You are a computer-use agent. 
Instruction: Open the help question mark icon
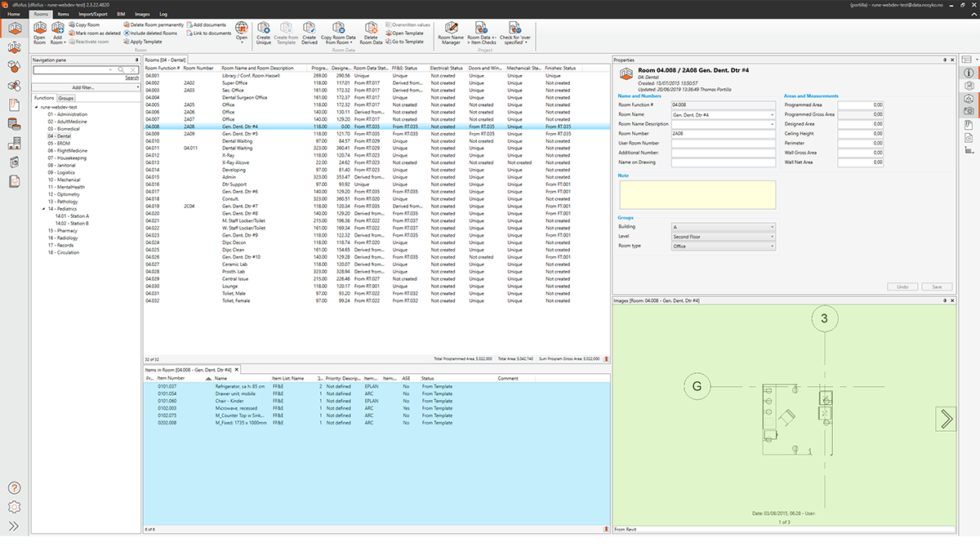point(14,487)
